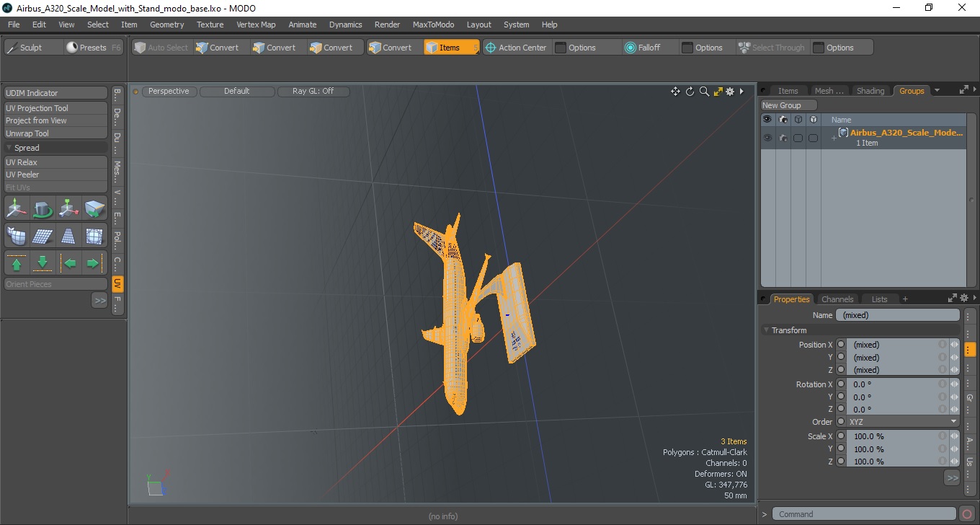The width and height of the screenshot is (980, 525).
Task: Open the Geometry menu
Action: pyautogui.click(x=166, y=25)
